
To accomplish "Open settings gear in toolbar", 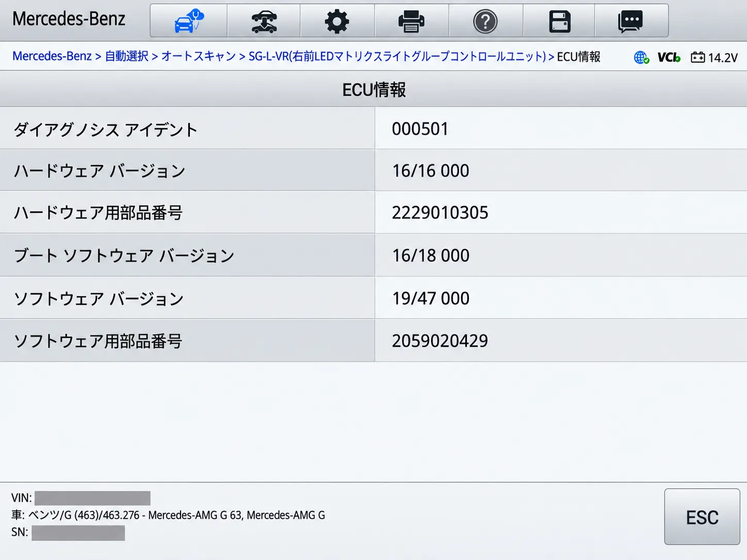I will click(x=337, y=21).
